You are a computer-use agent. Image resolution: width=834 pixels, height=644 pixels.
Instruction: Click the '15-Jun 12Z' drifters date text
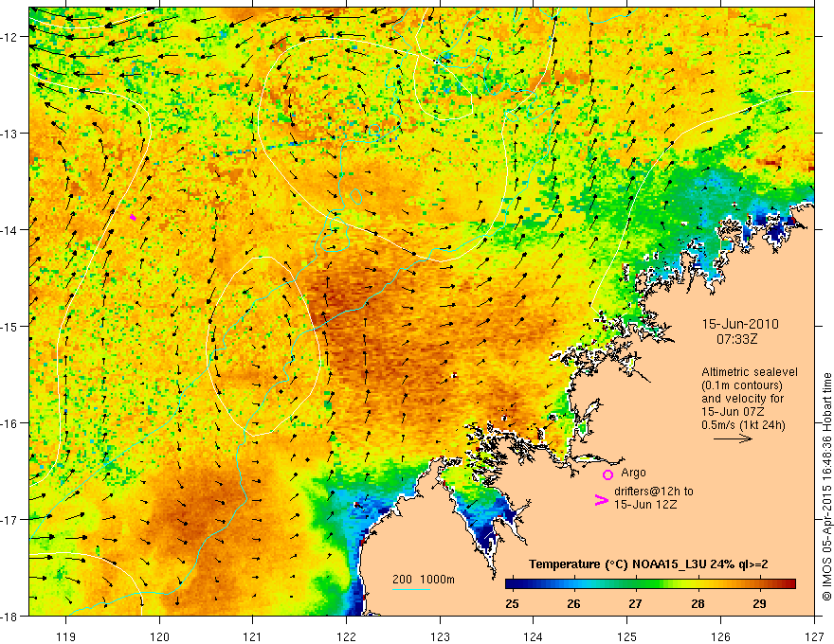pyautogui.click(x=645, y=504)
